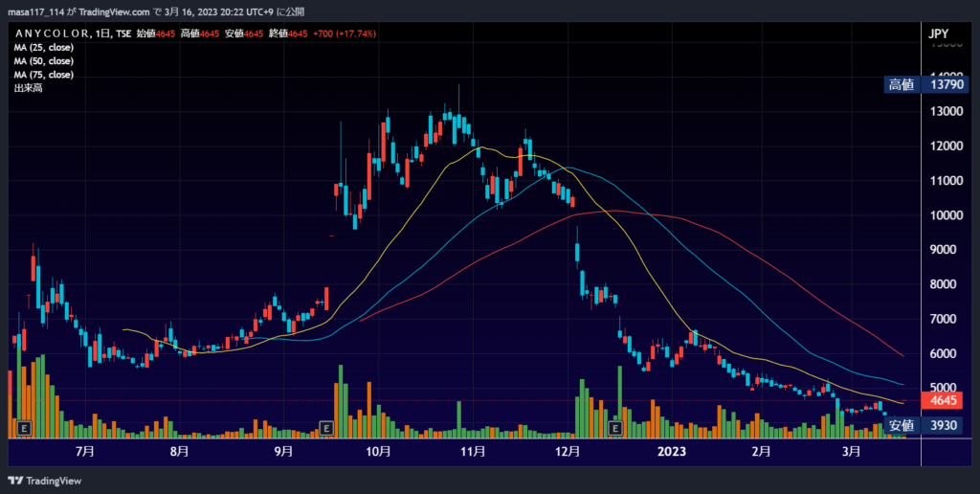Click the 7月 date axis label
980x494 pixels.
coord(84,452)
